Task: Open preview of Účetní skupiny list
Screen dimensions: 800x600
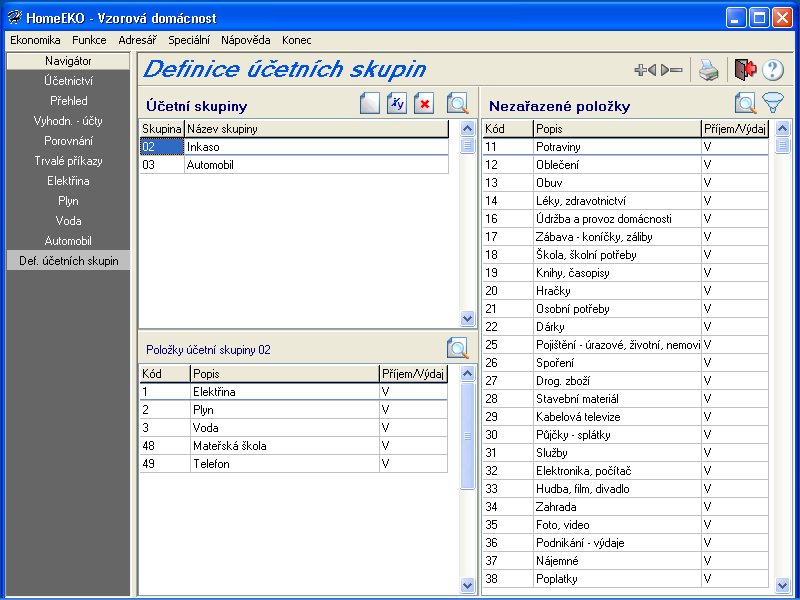Action: pyautogui.click(x=458, y=104)
